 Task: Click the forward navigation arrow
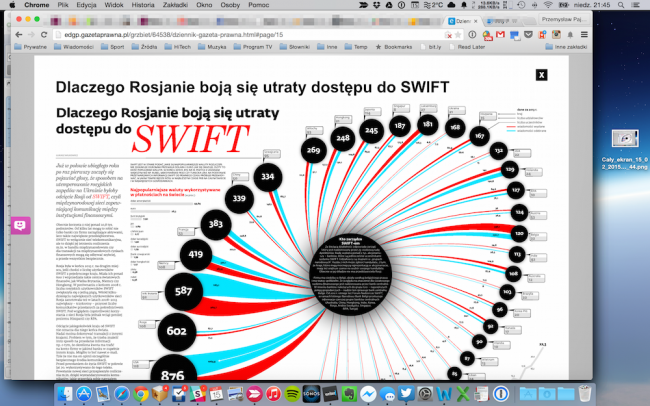31,35
